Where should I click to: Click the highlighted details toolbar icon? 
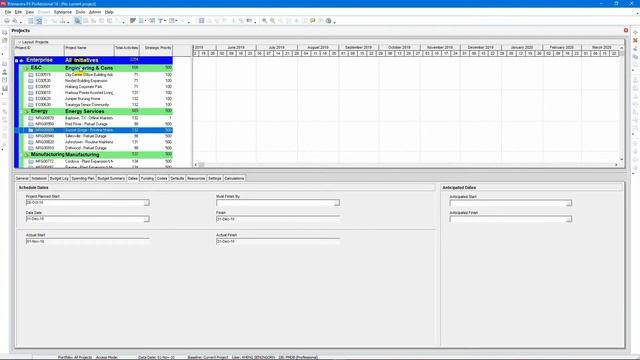click(77, 21)
